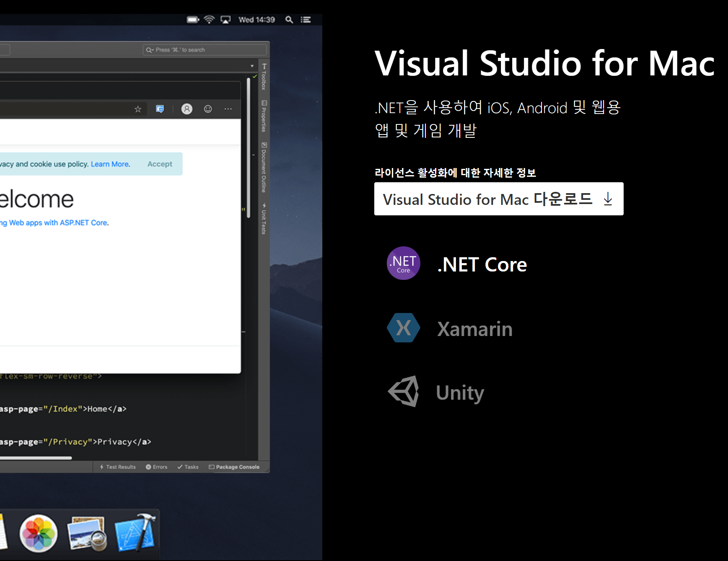Viewport: 728px width, 561px height.
Task: Click the browser shield tracking icon
Action: coord(160,109)
